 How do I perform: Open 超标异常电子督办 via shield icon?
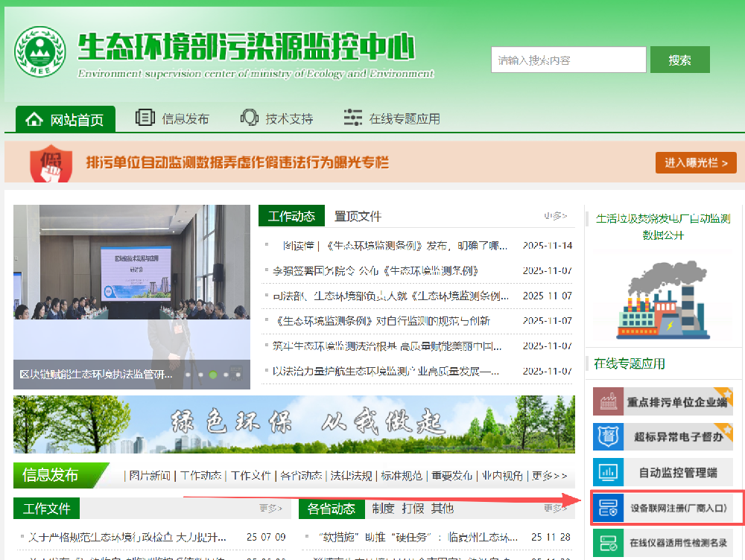(608, 436)
